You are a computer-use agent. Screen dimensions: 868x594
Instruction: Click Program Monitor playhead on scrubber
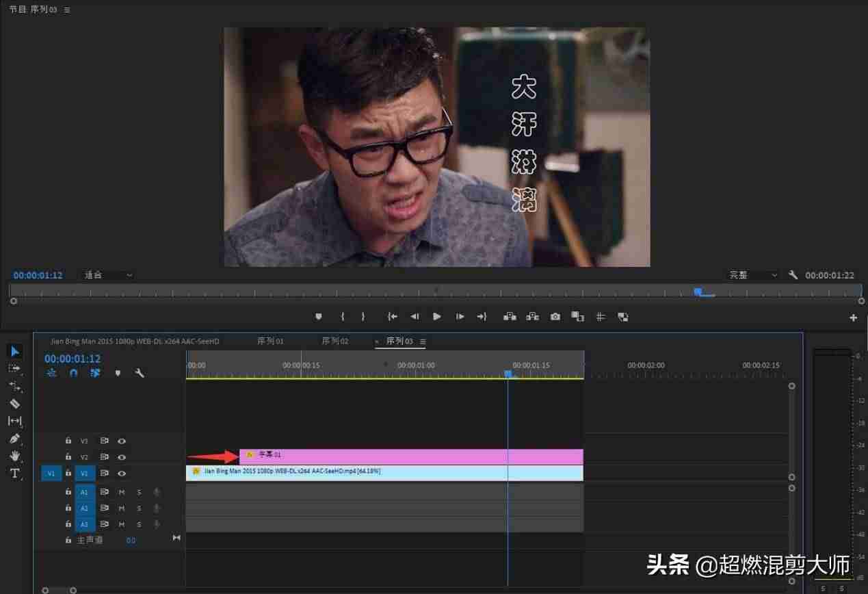click(698, 292)
